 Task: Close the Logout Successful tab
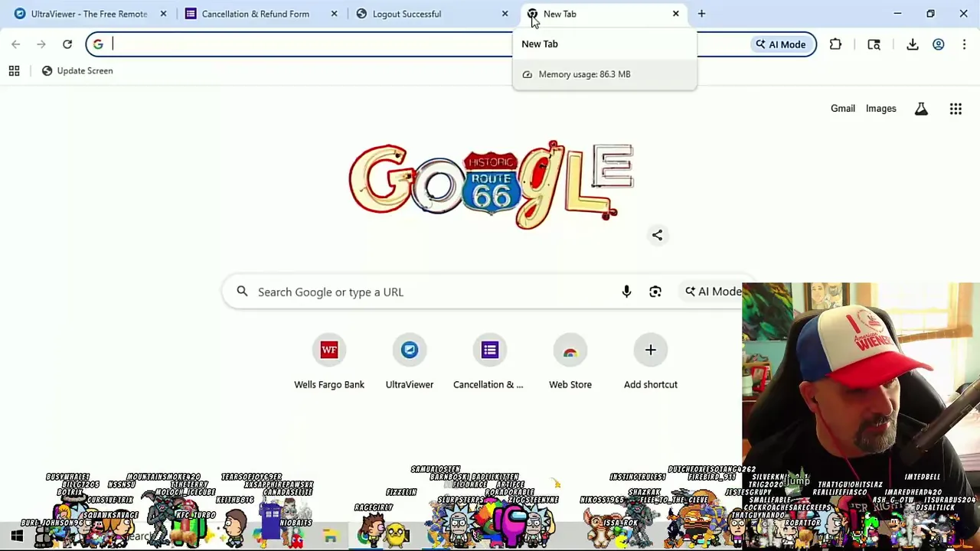[505, 14]
